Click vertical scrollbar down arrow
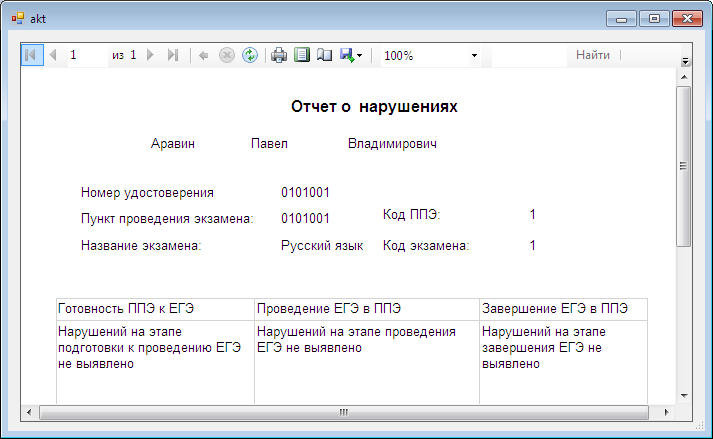 (x=684, y=396)
